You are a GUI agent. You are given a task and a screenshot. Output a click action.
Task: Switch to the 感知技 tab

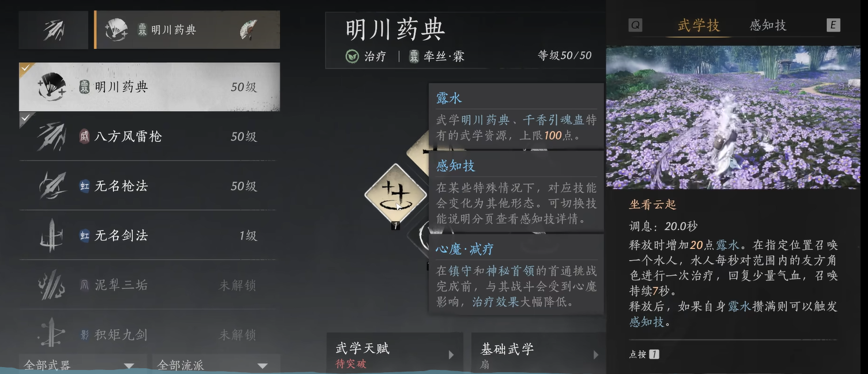[768, 25]
